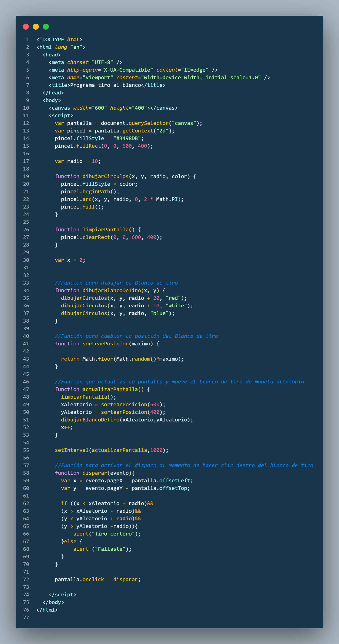Click the 'var pincel' getContext line
339x644 pixels.
(115, 131)
